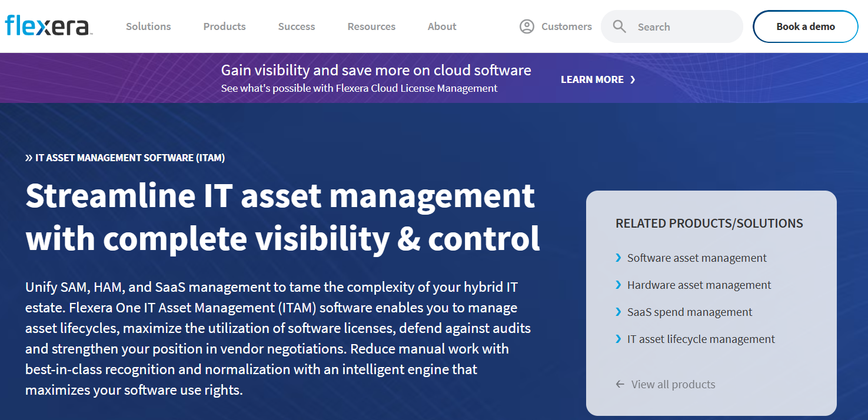Click chevron beside IT asset lifecycle management
This screenshot has width=868, height=420.
tap(618, 339)
